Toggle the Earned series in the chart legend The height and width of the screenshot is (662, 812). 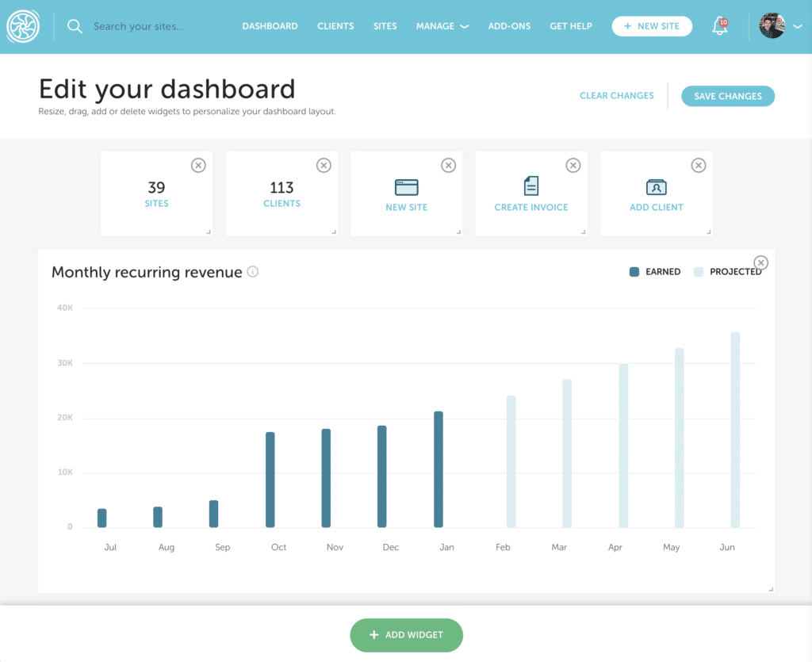coord(655,271)
